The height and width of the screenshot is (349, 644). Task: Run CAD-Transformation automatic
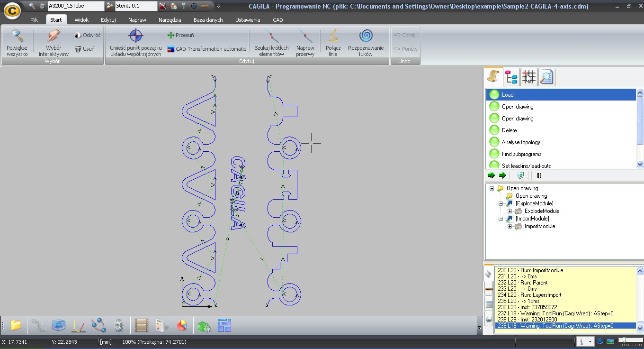coord(207,49)
